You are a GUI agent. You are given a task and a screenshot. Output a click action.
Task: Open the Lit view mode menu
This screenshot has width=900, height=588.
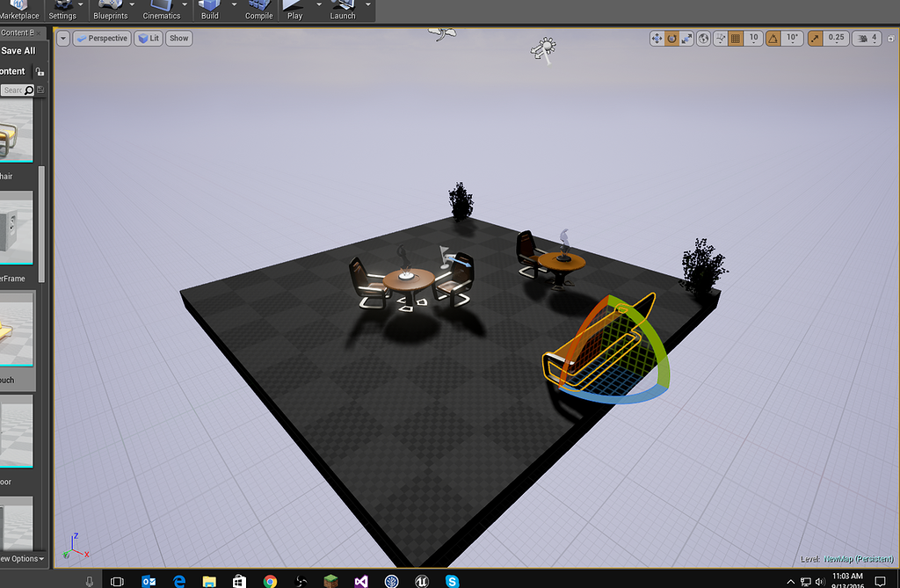tap(148, 38)
